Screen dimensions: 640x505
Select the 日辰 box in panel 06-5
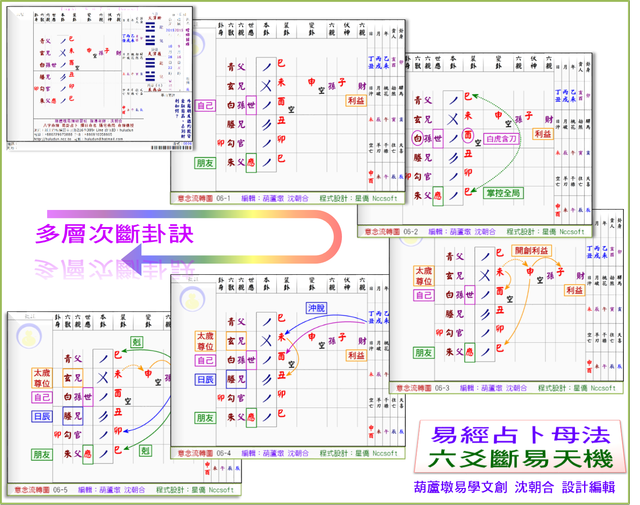[40, 416]
